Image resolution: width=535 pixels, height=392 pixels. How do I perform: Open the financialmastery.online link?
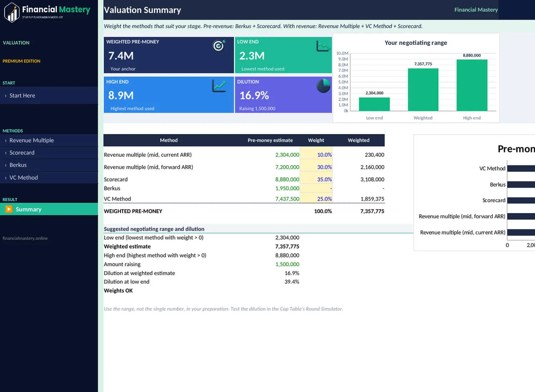[x=25, y=238]
